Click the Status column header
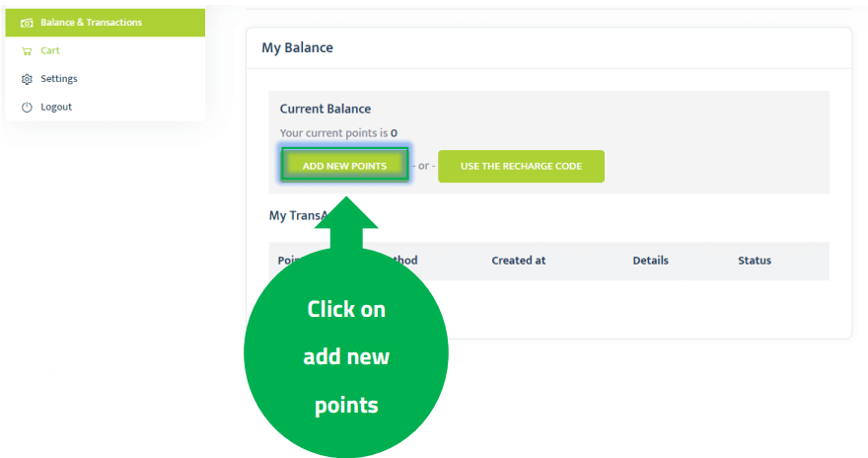Screen dimensions: 868x458 click(755, 261)
